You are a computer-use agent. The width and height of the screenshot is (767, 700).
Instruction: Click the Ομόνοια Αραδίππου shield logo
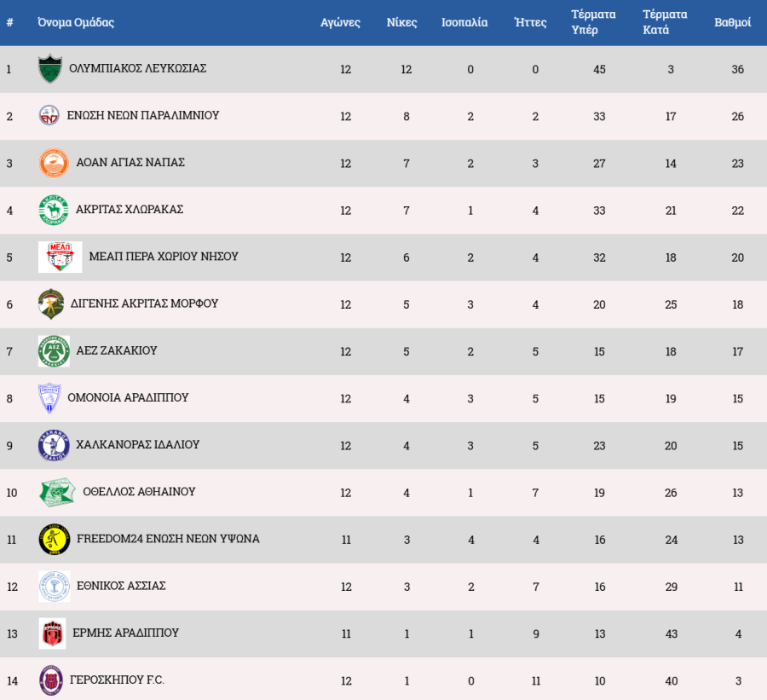[x=49, y=398]
